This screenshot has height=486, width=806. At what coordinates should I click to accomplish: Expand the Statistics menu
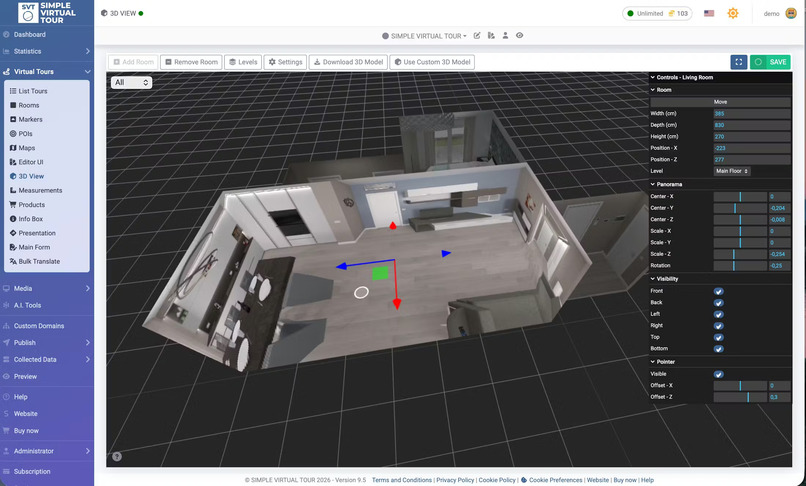pyautogui.click(x=46, y=51)
